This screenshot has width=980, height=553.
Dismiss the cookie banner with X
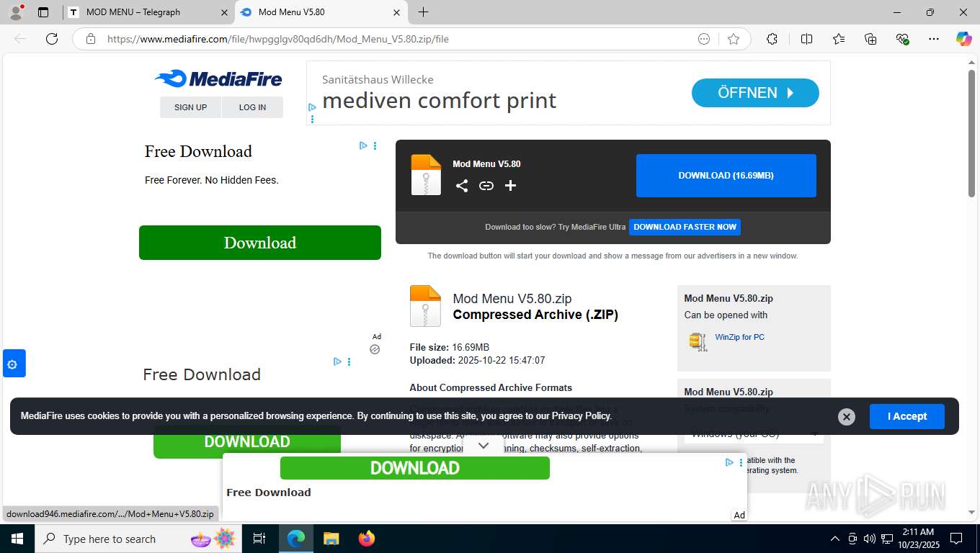847,416
